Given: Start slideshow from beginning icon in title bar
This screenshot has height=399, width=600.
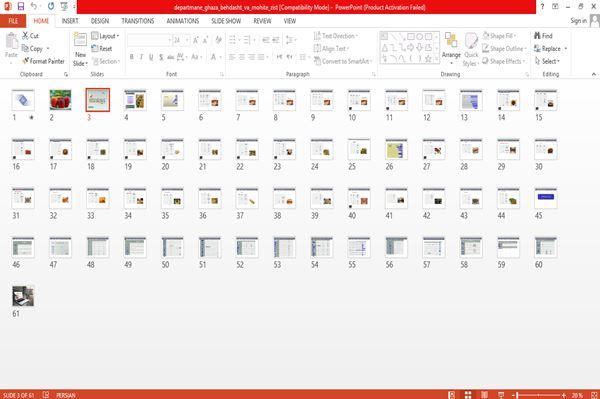Looking at the screenshot, I should 64,7.
